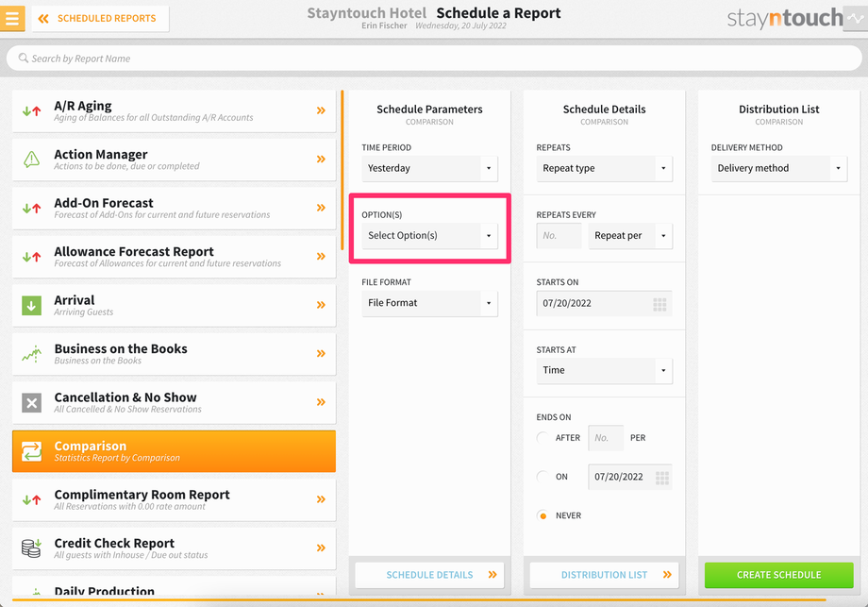This screenshot has width=868, height=607.
Task: Open the hamburger main menu
Action: click(x=12, y=18)
